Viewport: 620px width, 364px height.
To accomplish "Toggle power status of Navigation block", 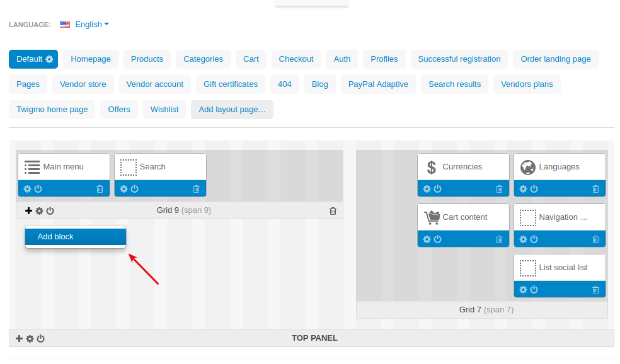I will (x=534, y=239).
